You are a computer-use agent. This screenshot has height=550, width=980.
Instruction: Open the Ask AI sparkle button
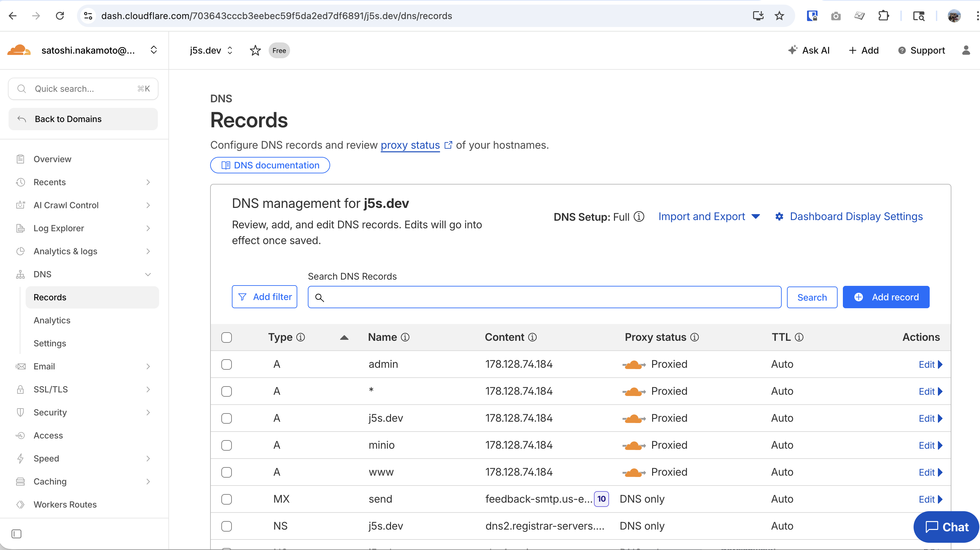[809, 50]
